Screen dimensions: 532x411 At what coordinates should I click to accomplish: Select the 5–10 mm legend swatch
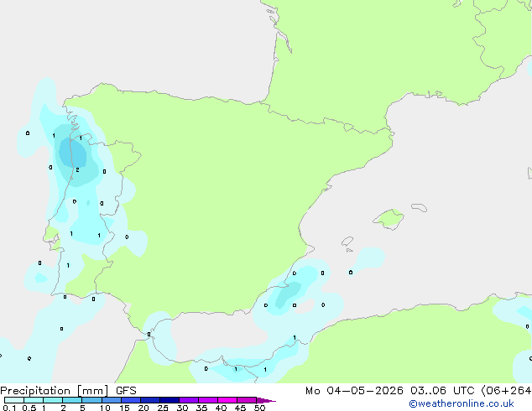[x=91, y=400]
